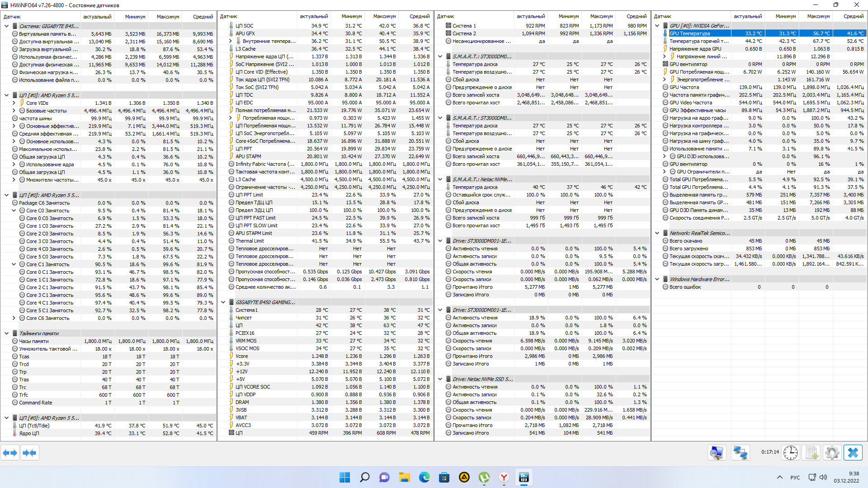The image size is (868, 488).
Task: Collapse the Тайминги памяти group
Action: point(6,333)
